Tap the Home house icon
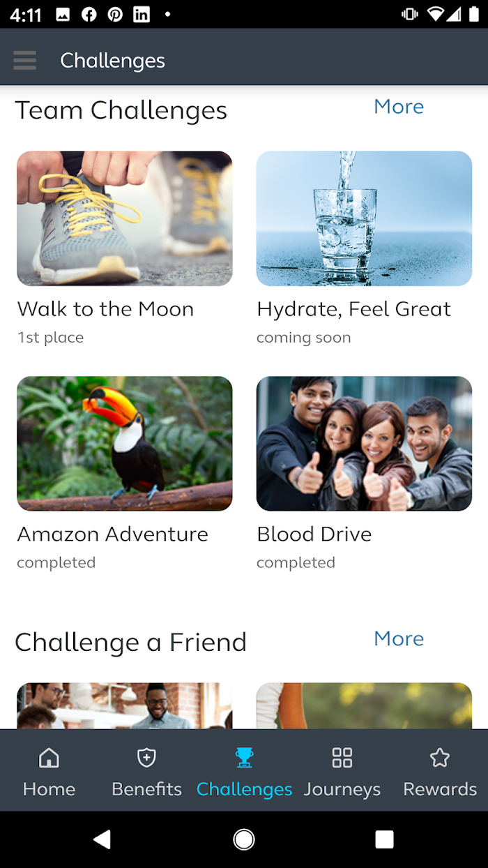This screenshot has height=868, width=488. pyautogui.click(x=49, y=758)
